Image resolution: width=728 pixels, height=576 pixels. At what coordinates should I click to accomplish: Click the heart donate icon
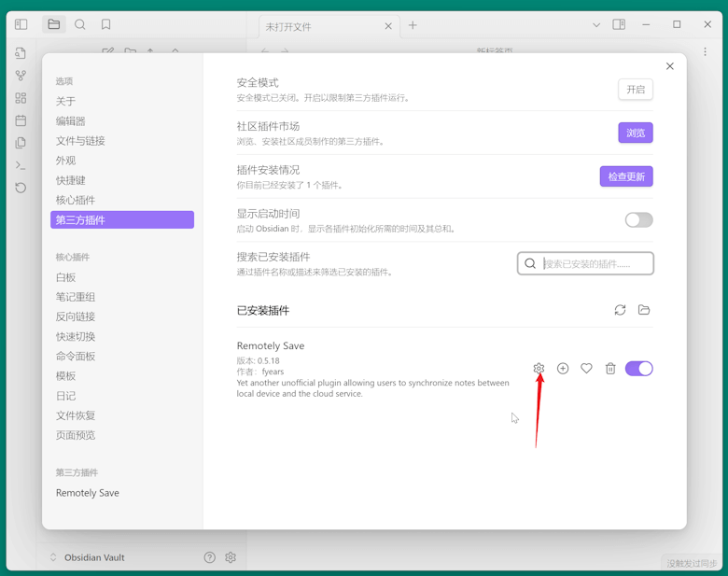pyautogui.click(x=586, y=369)
